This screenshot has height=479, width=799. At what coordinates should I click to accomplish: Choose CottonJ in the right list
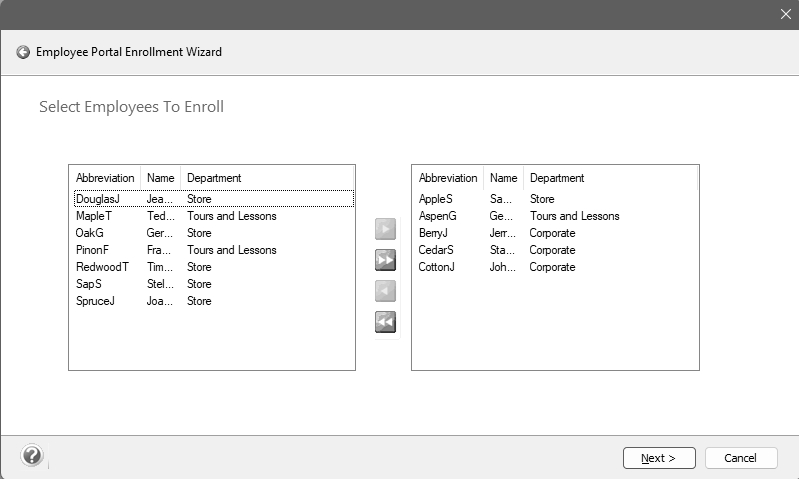438,267
